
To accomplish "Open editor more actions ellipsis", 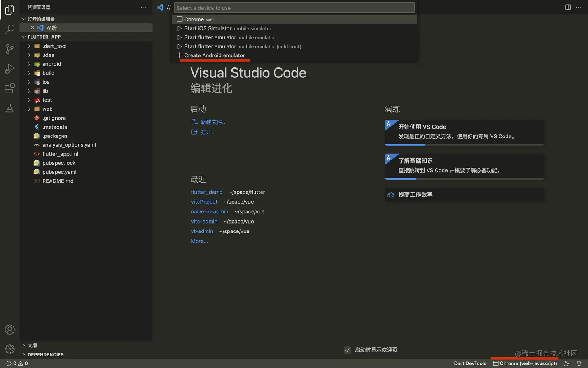I will pyautogui.click(x=579, y=7).
